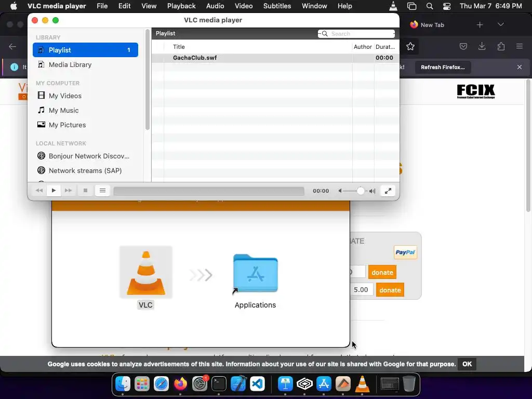532x399 pixels.
Task: Open the Video menu
Action: (x=244, y=6)
